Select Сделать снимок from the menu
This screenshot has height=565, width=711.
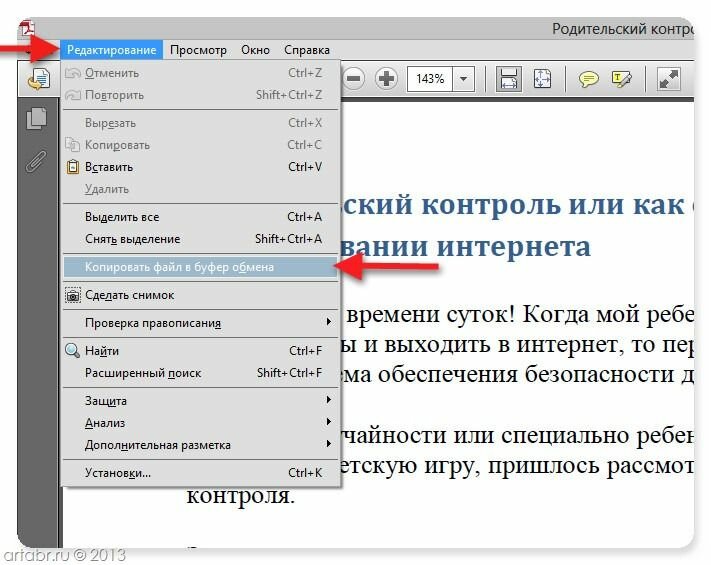coord(129,295)
